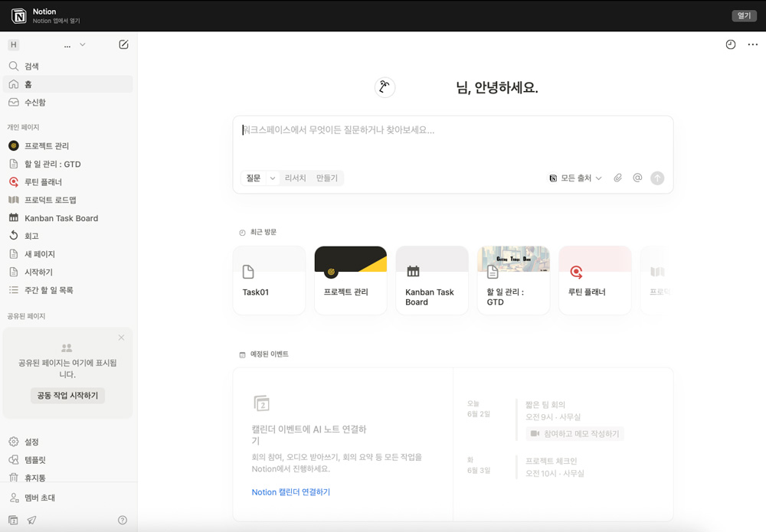Open 프로덕트 로드맵 page in sidebar

tap(68, 200)
